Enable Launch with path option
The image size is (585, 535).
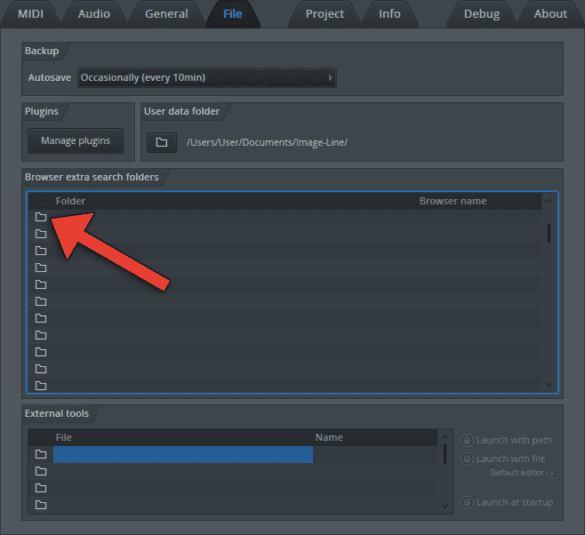coord(467,440)
